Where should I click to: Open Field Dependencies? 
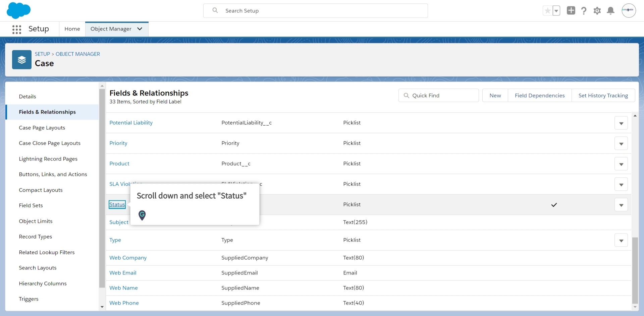click(x=540, y=96)
